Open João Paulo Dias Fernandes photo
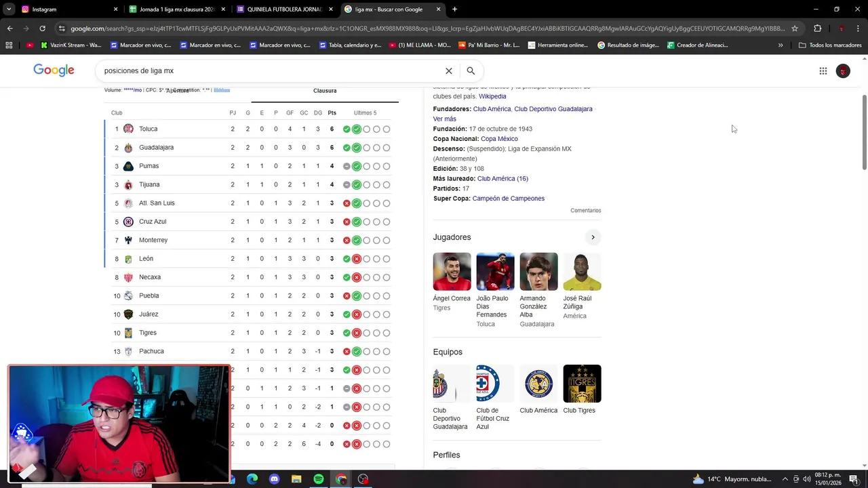 pos(496,272)
